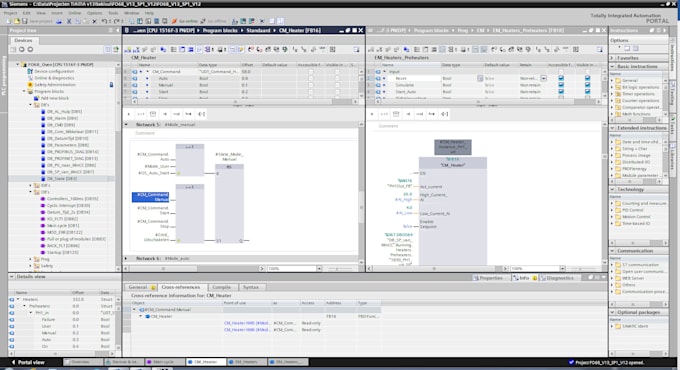
Task: Open the Project menu
Action: [10, 13]
